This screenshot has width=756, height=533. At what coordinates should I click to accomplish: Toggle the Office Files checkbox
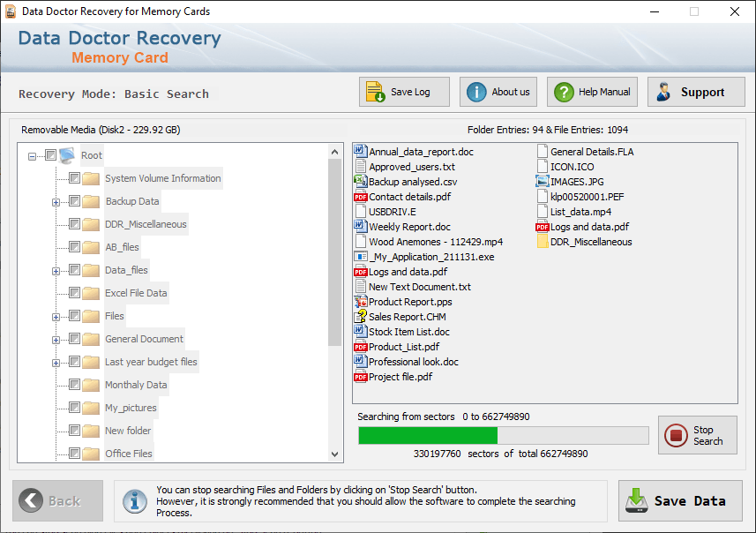click(74, 454)
